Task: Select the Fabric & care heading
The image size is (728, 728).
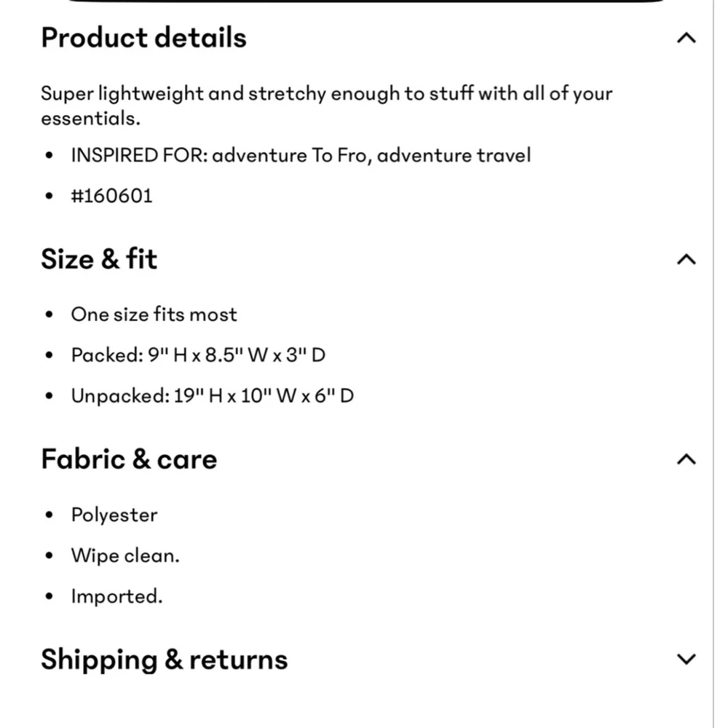Action: pos(129,459)
